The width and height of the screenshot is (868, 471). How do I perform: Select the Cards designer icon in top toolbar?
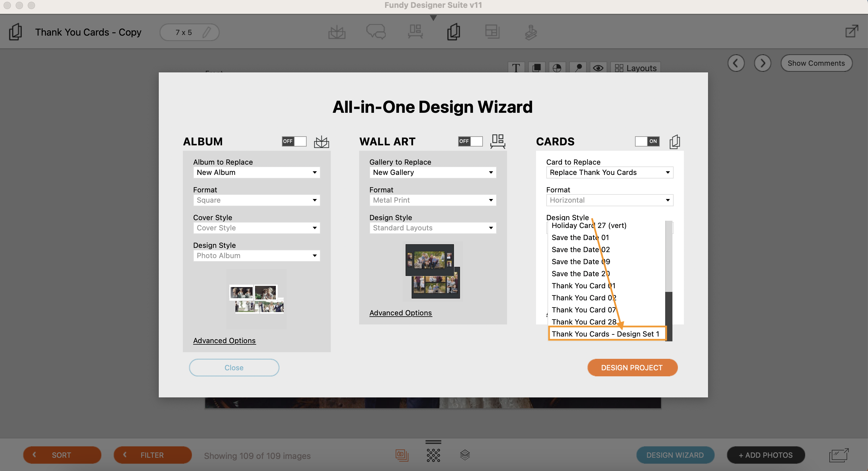[x=454, y=32]
